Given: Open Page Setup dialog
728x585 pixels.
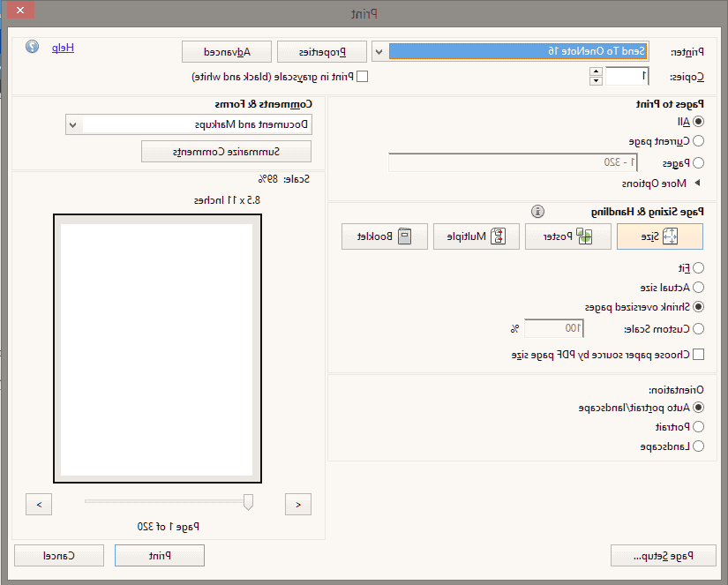Looking at the screenshot, I should point(664,555).
